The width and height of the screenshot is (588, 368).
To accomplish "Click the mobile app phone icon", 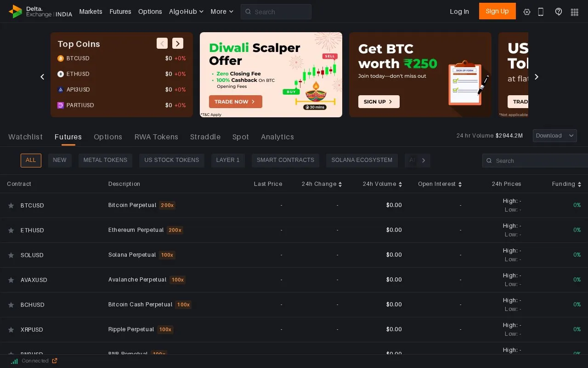I will (541, 12).
